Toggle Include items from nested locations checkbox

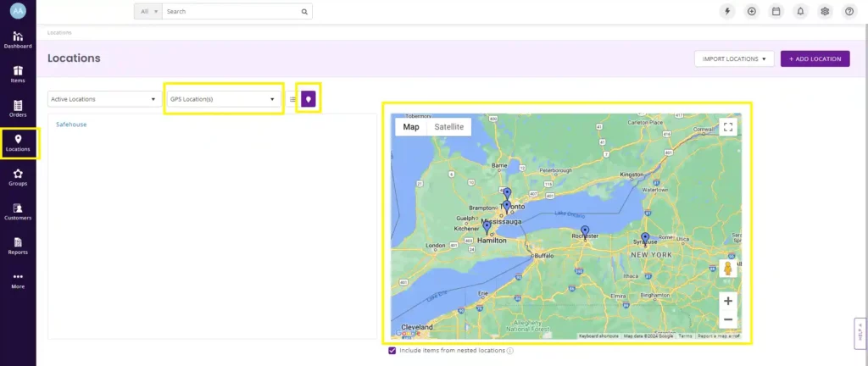pyautogui.click(x=392, y=350)
